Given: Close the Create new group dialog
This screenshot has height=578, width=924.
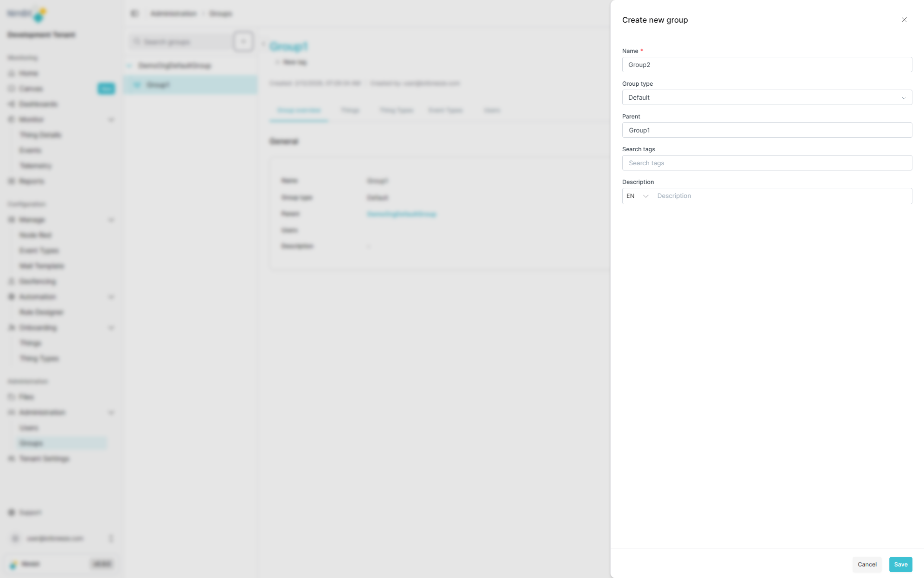Looking at the screenshot, I should tap(904, 20).
